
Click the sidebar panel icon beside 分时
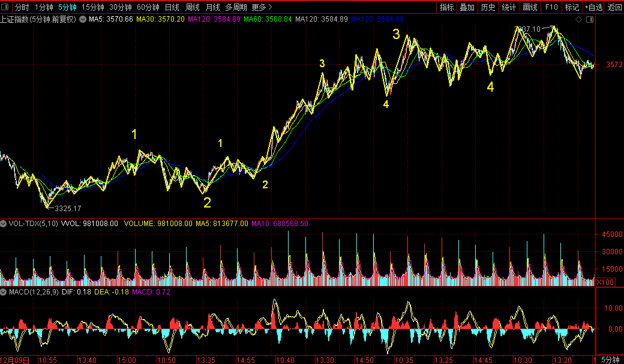tap(5, 7)
